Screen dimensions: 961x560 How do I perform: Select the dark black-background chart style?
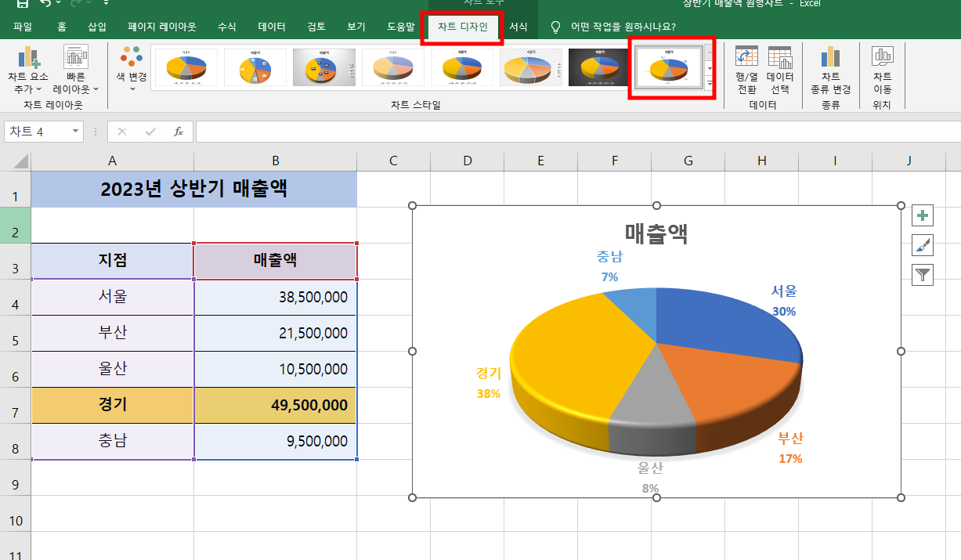(x=600, y=67)
